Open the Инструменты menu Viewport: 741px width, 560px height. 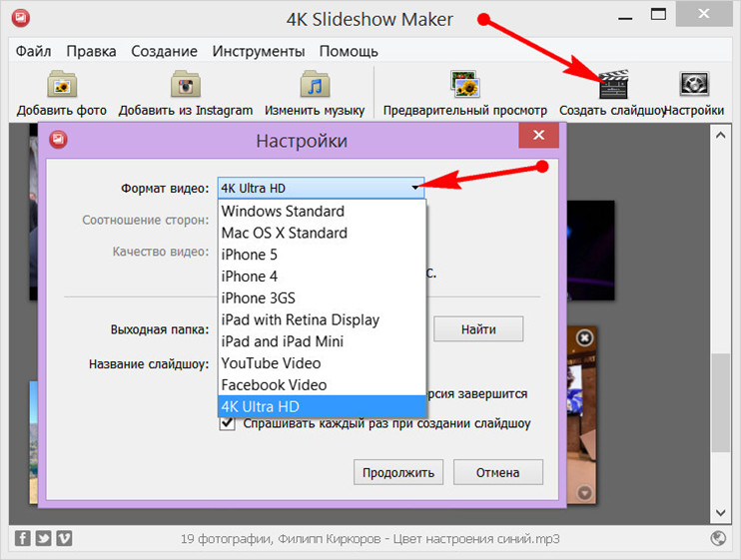pos(259,51)
